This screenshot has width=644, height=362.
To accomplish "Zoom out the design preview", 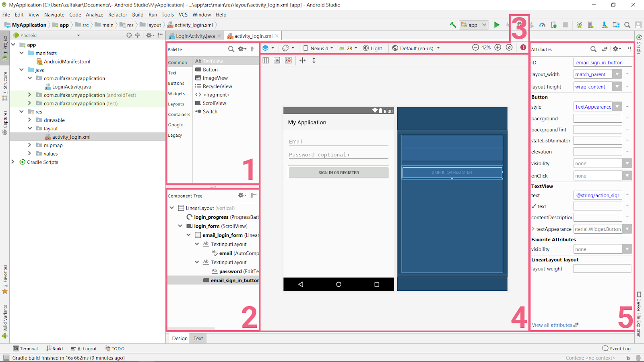I will (475, 47).
